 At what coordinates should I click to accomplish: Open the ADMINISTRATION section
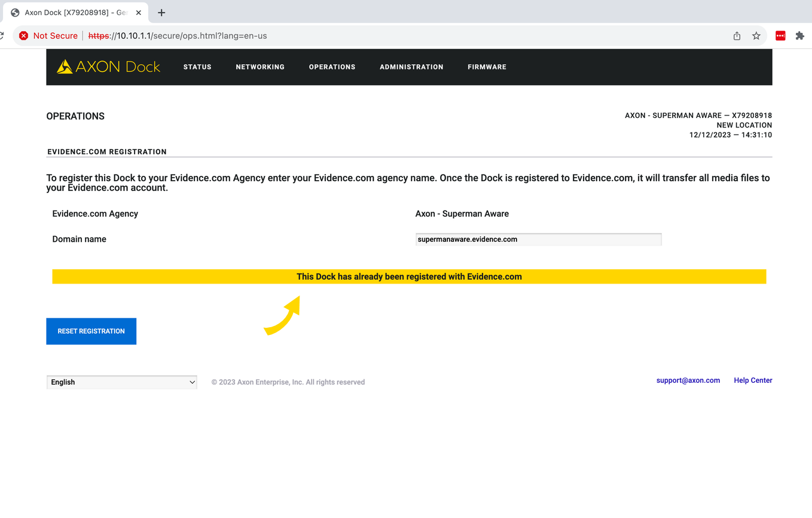(411, 67)
